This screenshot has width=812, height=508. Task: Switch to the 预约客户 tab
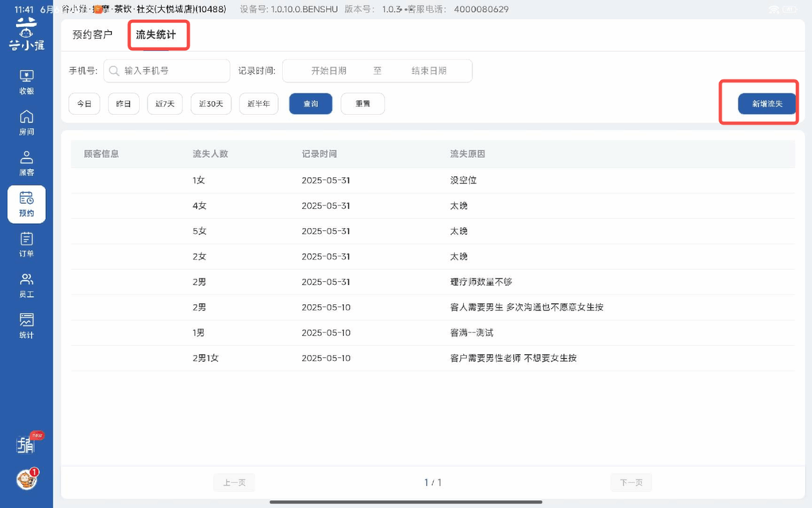(x=92, y=35)
